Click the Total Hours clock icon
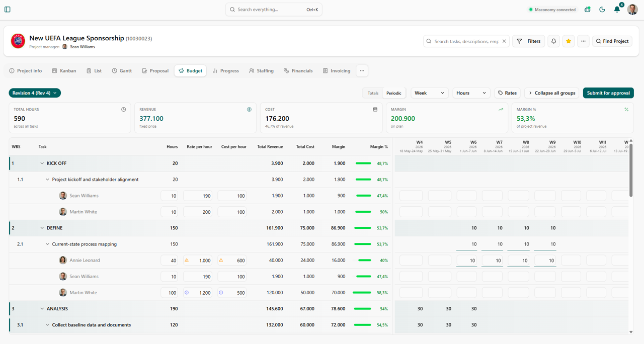The width and height of the screenshot is (644, 344). click(x=123, y=109)
